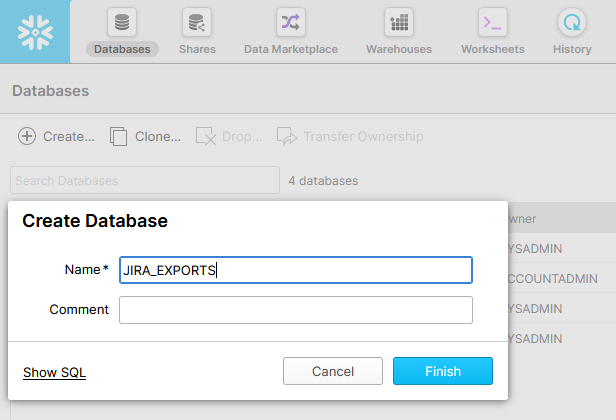Click the Search Databases box
This screenshot has width=616, height=420.
(145, 180)
